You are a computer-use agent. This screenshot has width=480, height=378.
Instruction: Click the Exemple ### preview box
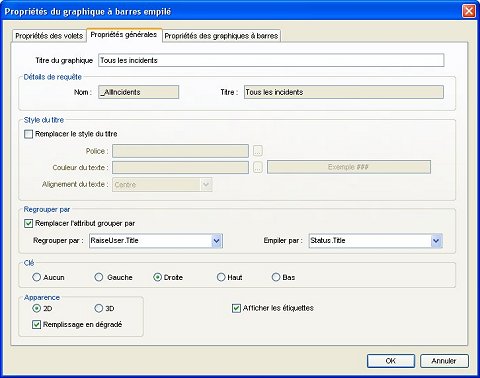(349, 167)
